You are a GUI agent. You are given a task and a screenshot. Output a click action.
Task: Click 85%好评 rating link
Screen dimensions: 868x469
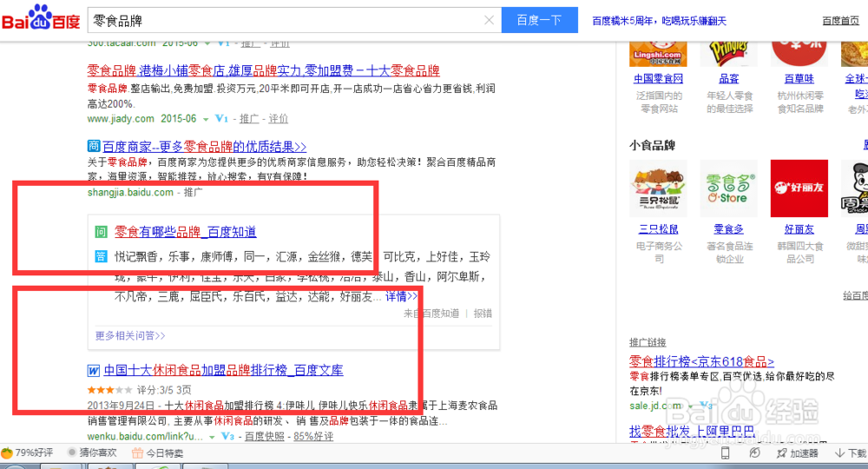(x=313, y=436)
